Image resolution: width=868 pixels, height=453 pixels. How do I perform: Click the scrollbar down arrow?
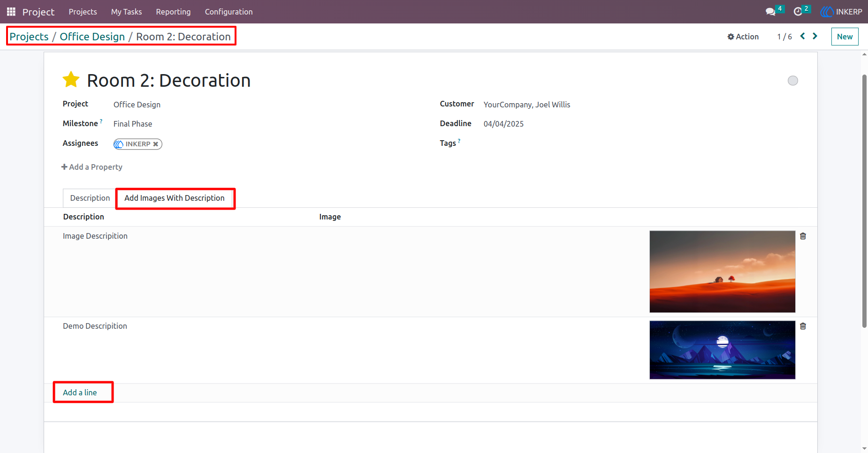click(864, 449)
